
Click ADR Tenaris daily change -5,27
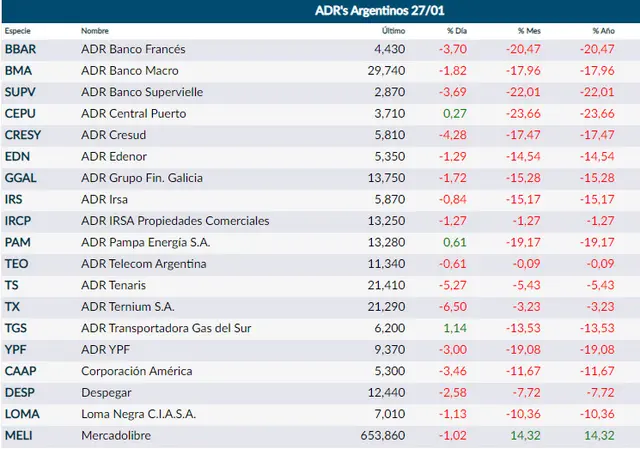453,285
